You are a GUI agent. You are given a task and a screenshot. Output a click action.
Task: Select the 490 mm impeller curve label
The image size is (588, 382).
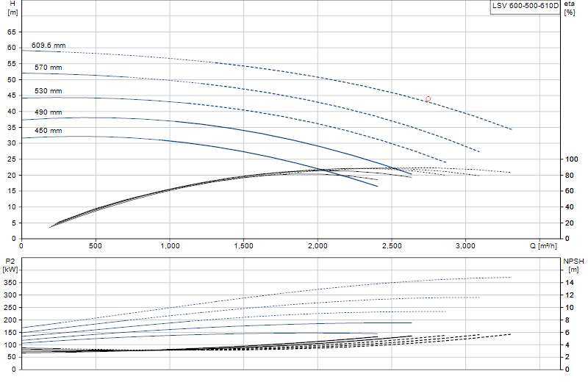tap(49, 112)
